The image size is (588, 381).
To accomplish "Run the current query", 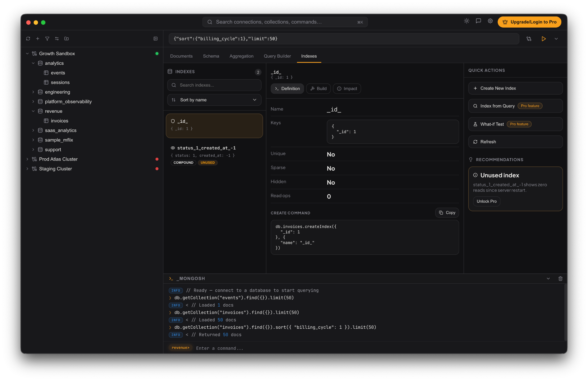I will click(x=544, y=39).
